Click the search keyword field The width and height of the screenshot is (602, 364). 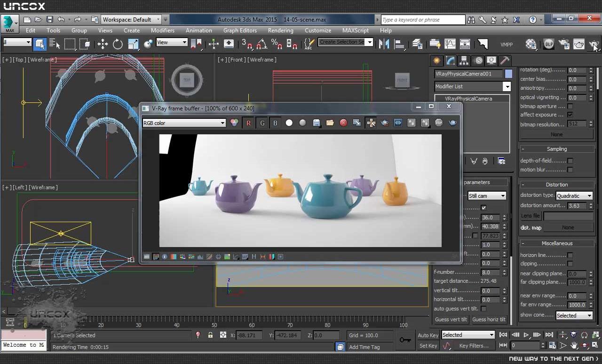coord(423,20)
